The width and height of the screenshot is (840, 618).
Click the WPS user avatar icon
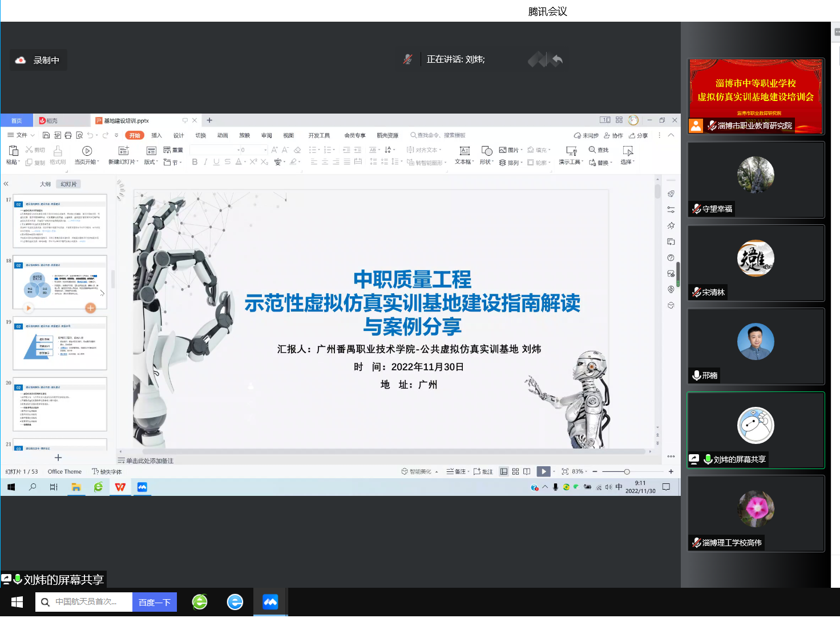click(x=633, y=120)
